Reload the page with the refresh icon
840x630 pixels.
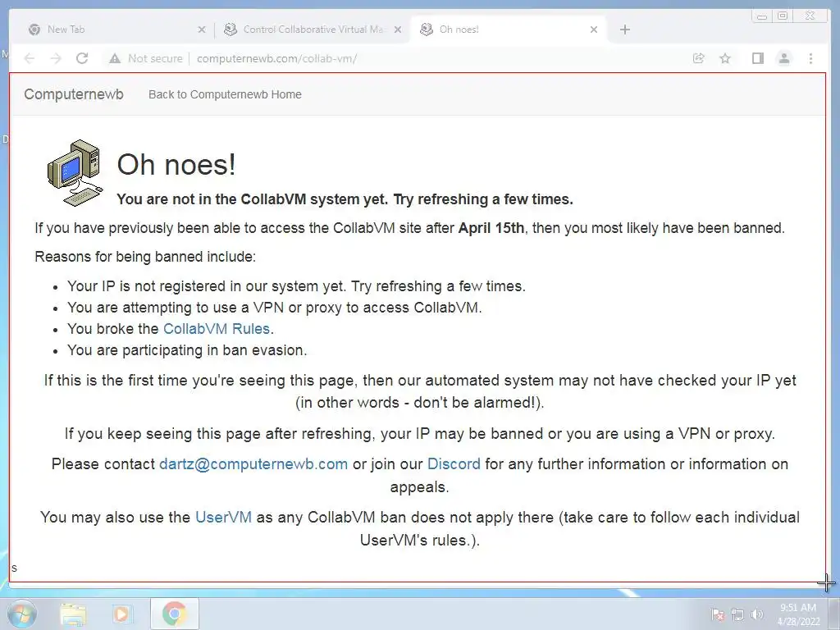pyautogui.click(x=82, y=58)
